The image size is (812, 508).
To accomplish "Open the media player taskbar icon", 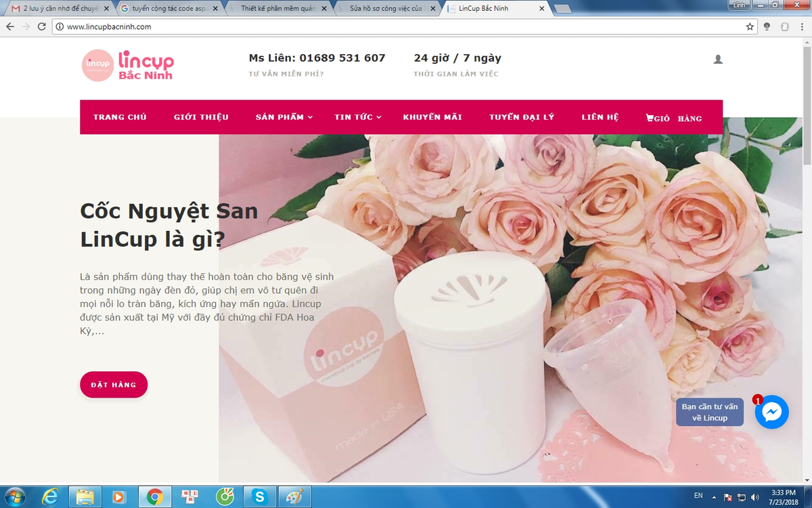I will 119,496.
